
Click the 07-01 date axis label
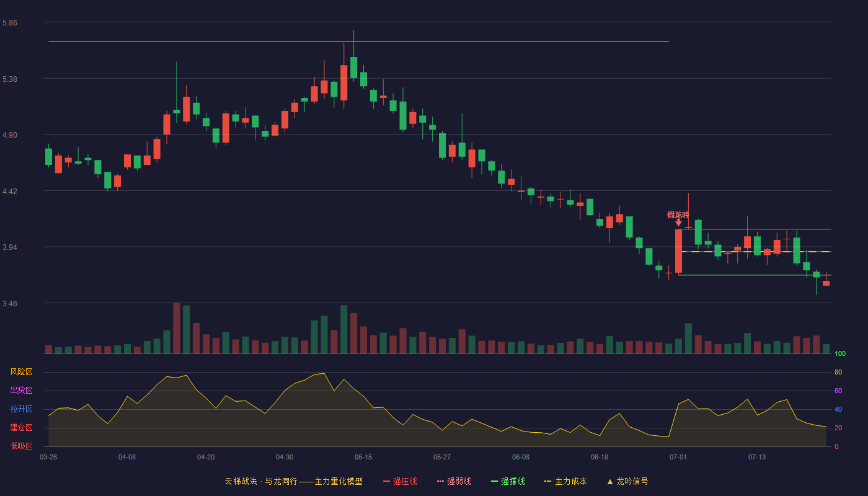click(678, 457)
